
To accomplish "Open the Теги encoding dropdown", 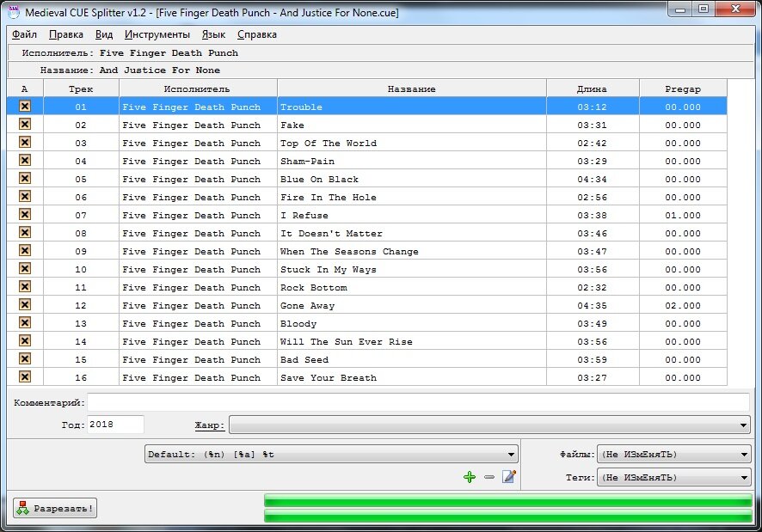I will click(x=674, y=477).
